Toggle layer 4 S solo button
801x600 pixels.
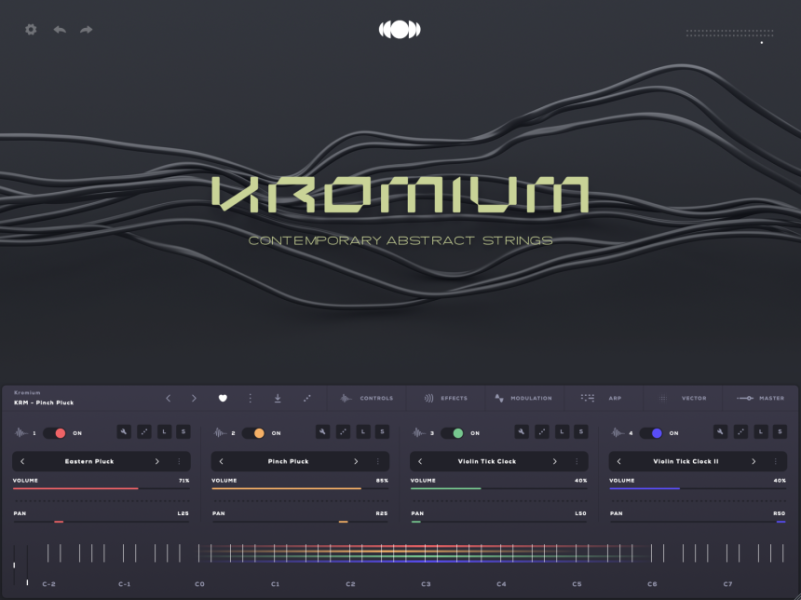tap(780, 432)
